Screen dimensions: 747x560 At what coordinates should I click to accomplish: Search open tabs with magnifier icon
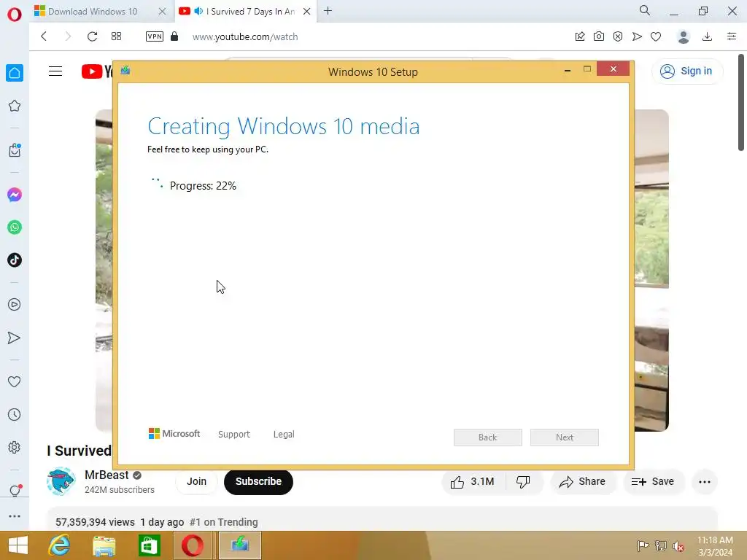(645, 10)
